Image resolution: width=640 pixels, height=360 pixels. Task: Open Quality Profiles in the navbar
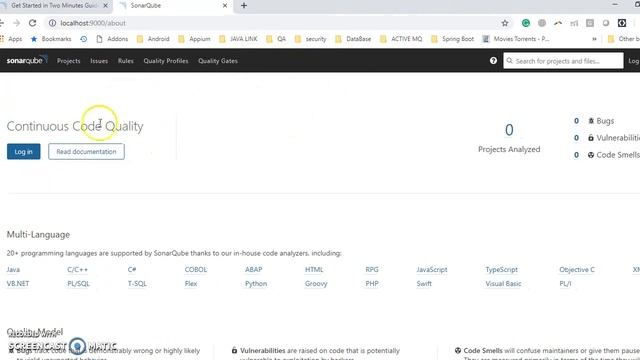pos(166,61)
